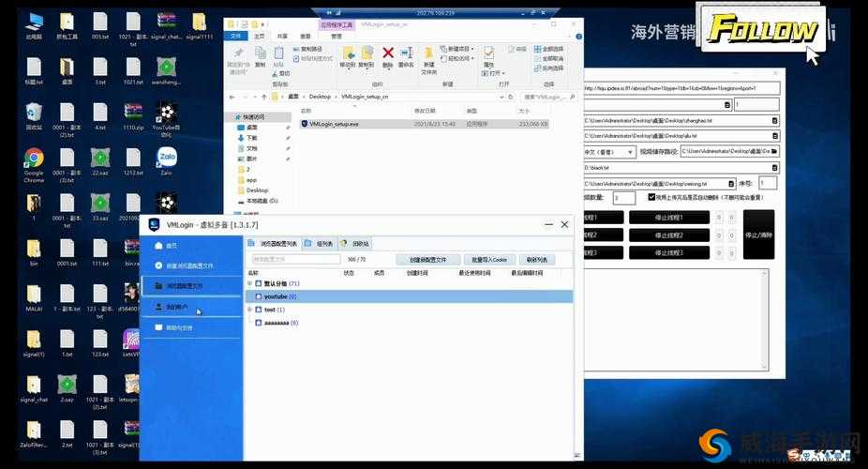This screenshot has height=469, width=868.
Task: Open Share tab in Explorer ribbon
Action: [282, 36]
